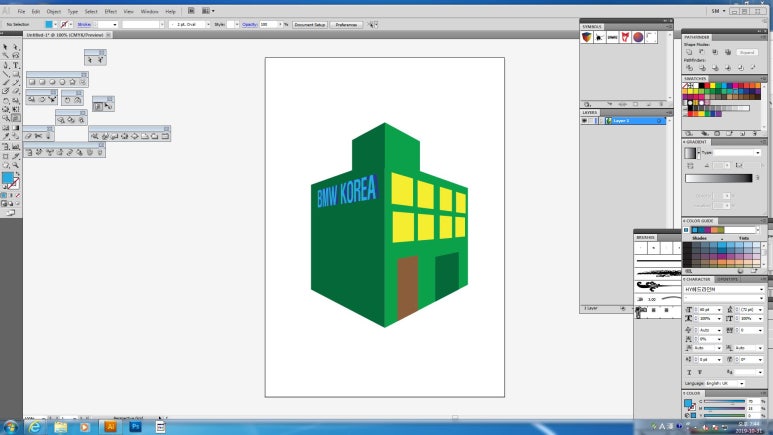
Task: Click the Reverse Gradient toggle in the Gradient panel
Action: [x=690, y=165]
